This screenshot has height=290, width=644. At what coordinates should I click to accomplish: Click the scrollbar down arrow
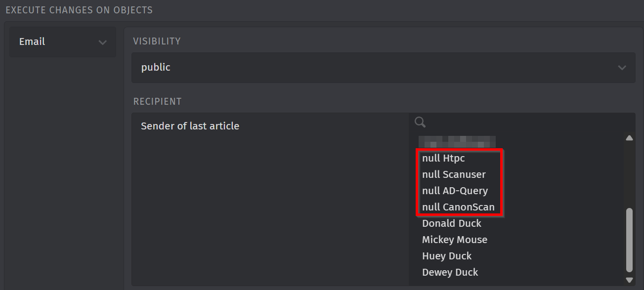tap(629, 280)
